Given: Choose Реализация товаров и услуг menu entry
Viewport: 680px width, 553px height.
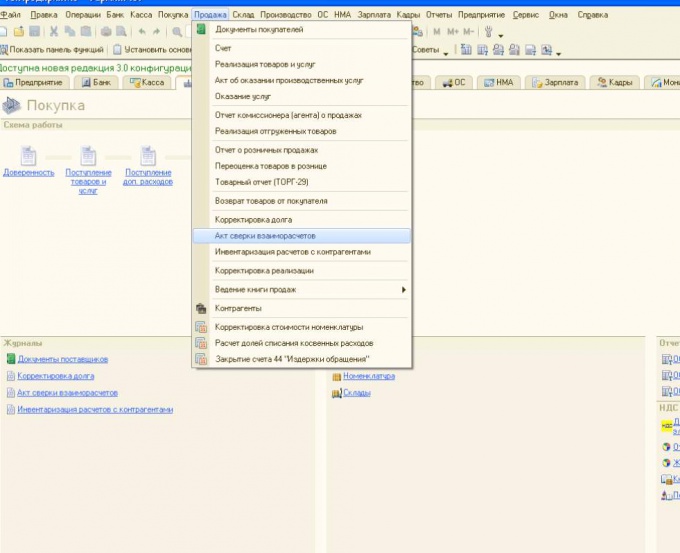Looking at the screenshot, I should [302, 64].
